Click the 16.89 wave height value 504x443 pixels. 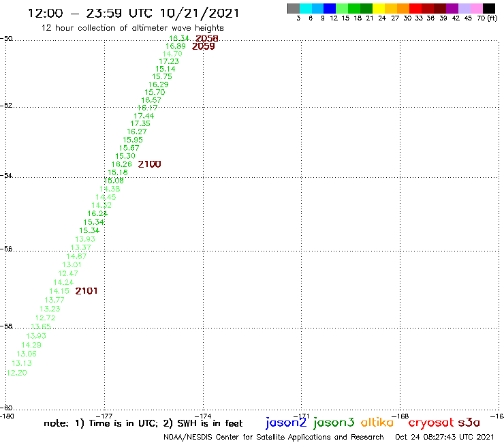tap(176, 46)
